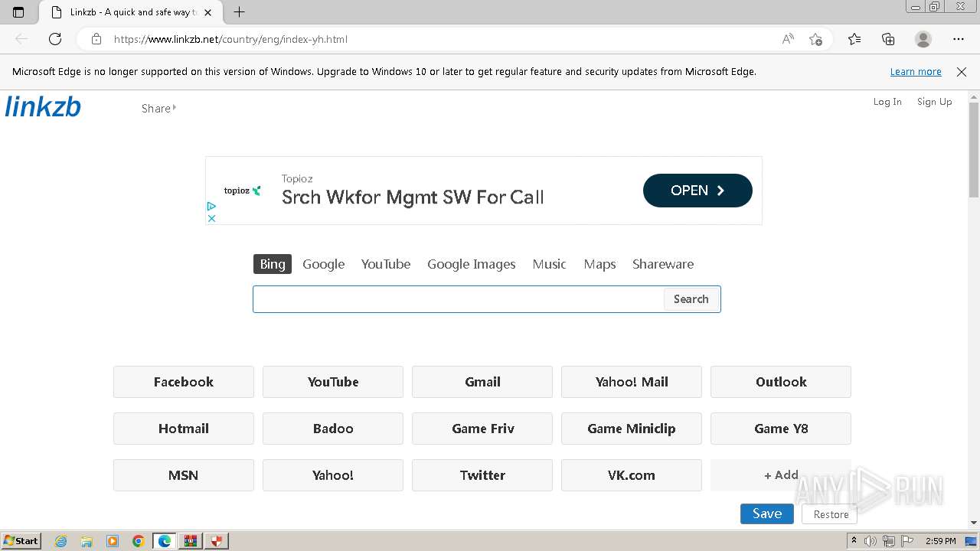Screen dimensions: 980x551
Task: Open File Explorer from taskbar
Action: point(87,541)
